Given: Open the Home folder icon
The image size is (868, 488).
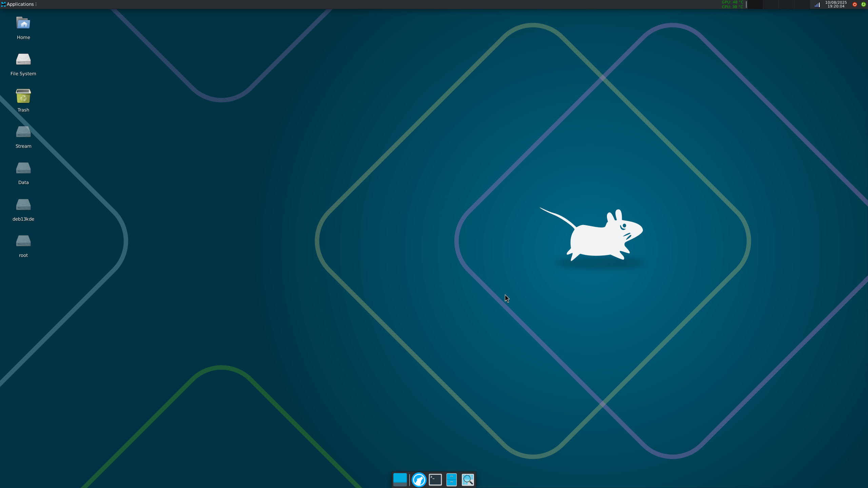Looking at the screenshot, I should click(x=23, y=24).
